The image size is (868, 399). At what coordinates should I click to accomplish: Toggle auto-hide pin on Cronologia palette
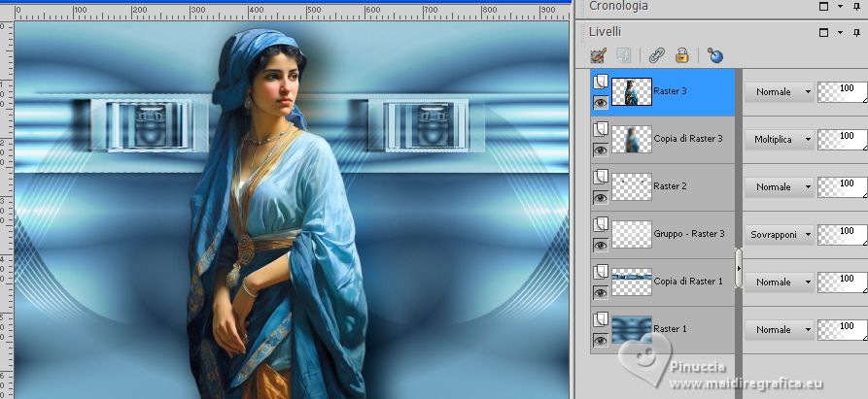(857, 6)
